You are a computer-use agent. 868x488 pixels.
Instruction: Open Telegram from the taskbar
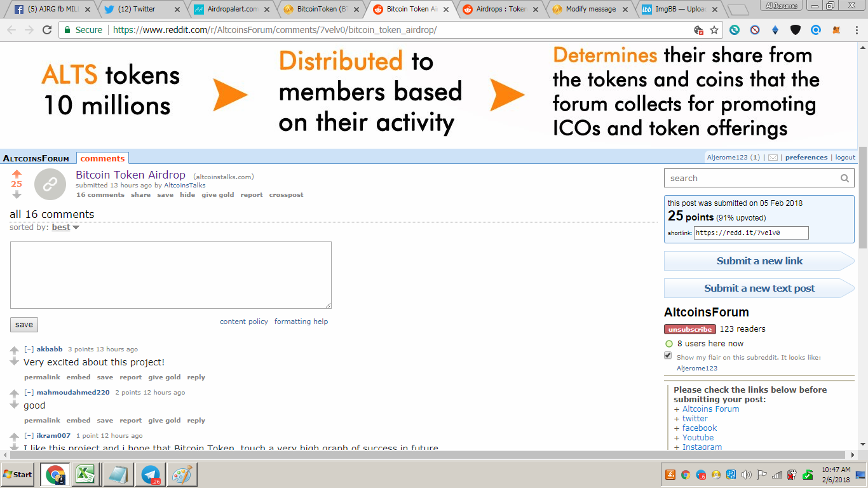point(151,475)
